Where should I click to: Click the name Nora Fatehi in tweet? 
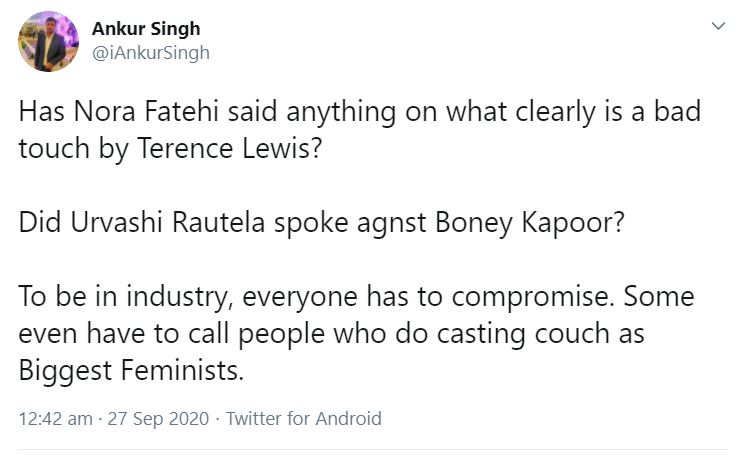click(146, 112)
